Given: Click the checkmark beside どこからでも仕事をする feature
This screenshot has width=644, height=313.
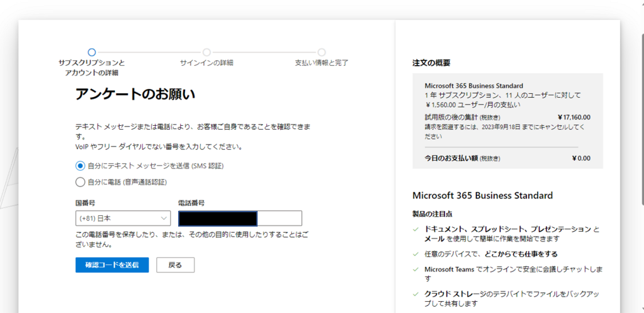Looking at the screenshot, I should (416, 254).
